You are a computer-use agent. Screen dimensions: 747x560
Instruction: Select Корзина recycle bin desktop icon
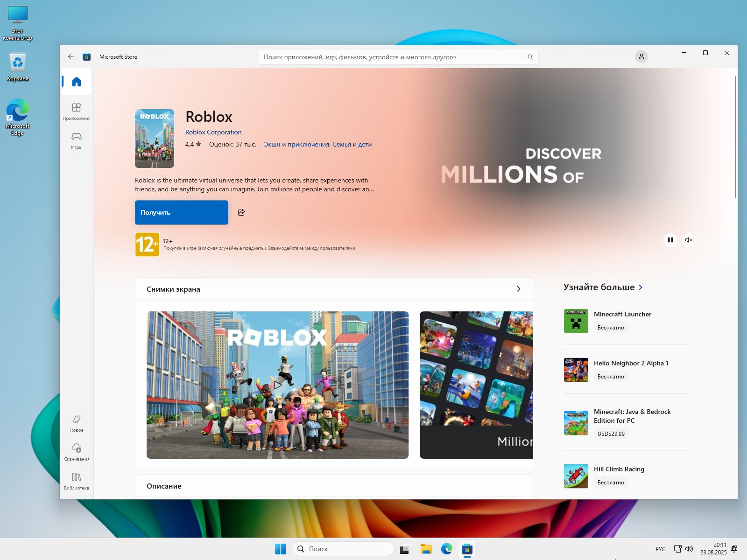coord(18,67)
